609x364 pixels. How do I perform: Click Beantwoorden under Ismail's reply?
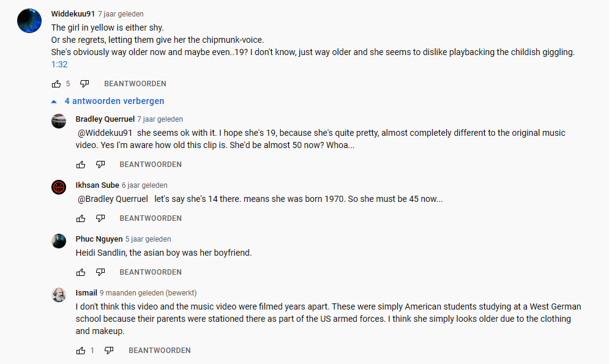tap(159, 351)
